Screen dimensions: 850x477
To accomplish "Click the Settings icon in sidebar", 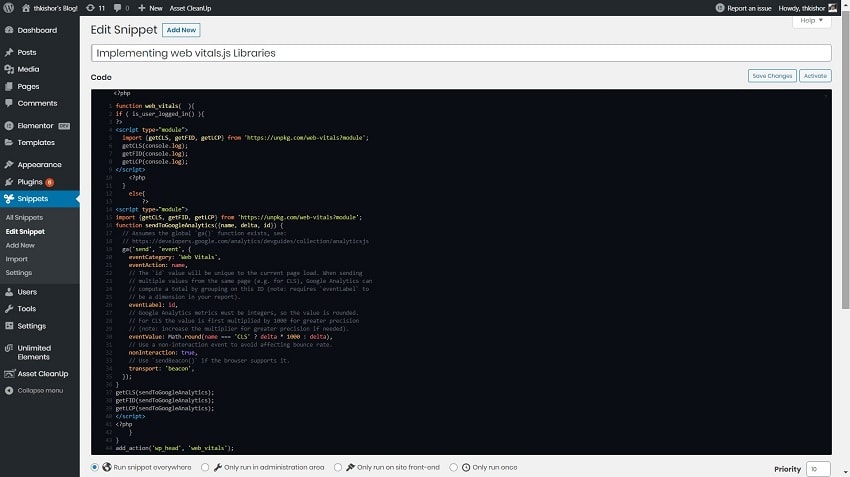I will (9, 326).
